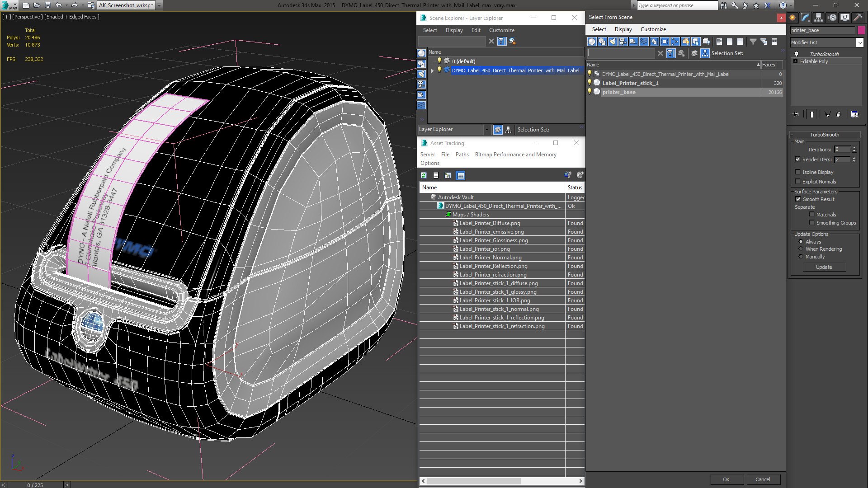
Task: Click OK in Select From Scene dialog
Action: pos(726,479)
